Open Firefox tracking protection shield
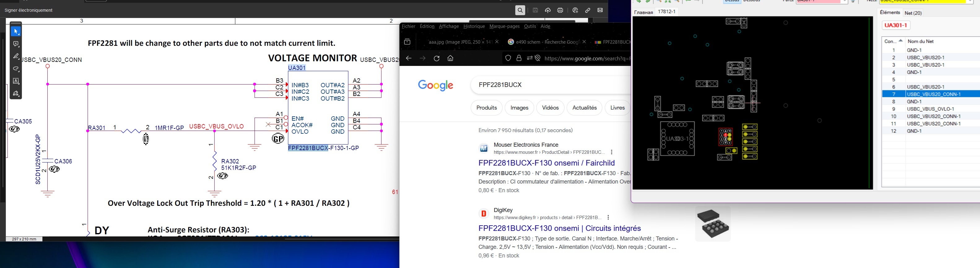 (508, 58)
